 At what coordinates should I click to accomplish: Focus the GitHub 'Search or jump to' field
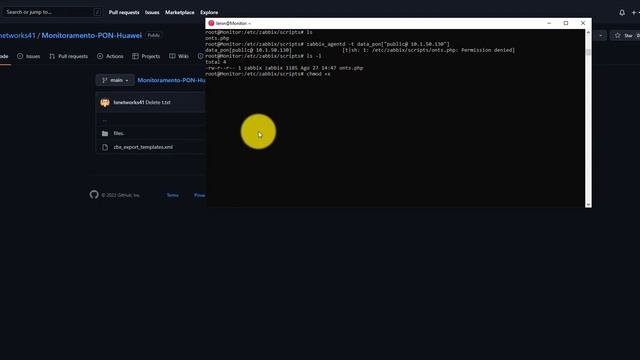click(52, 12)
